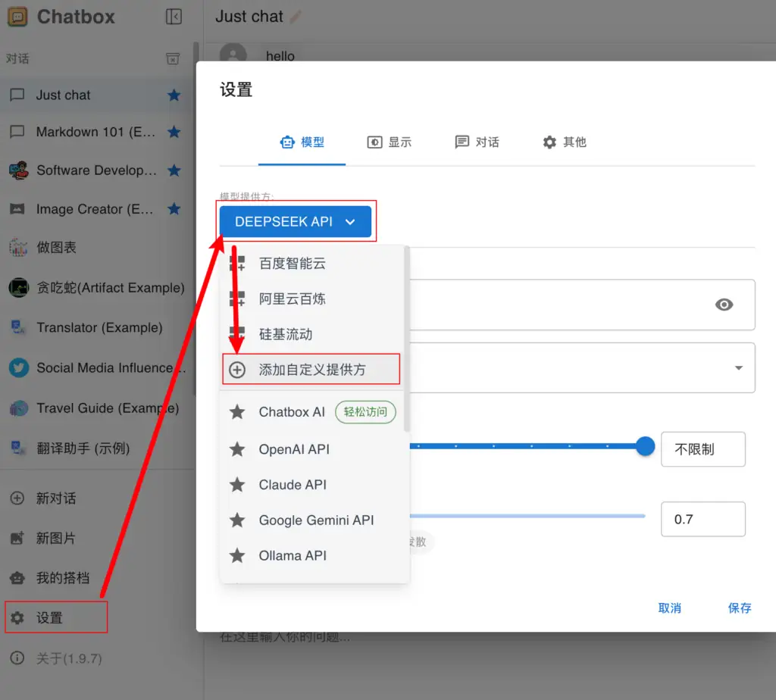Open the DEEPSEEK API provider dropdown
Image resolution: width=776 pixels, height=700 pixels.
coord(296,221)
